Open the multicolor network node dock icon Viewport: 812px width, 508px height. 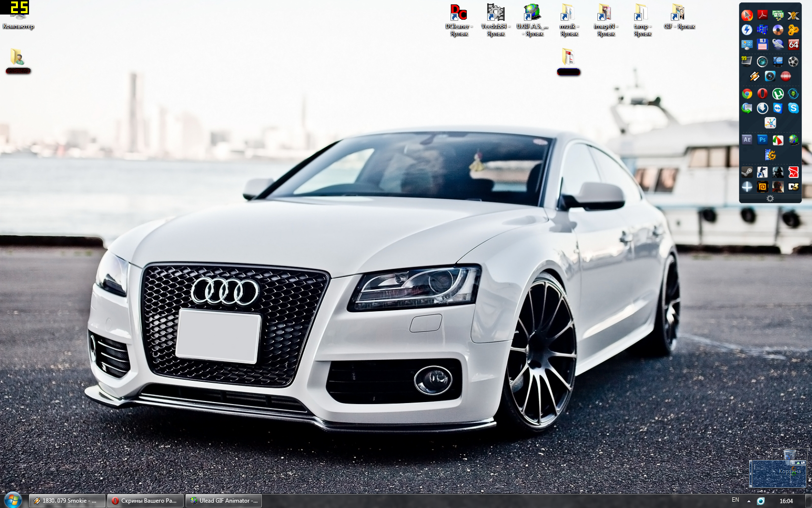coord(770,122)
